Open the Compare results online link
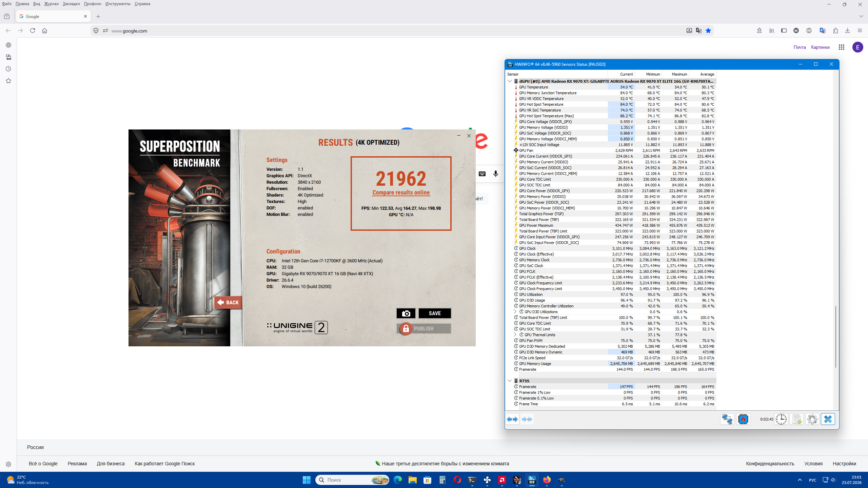This screenshot has height=488, width=868. coord(401,192)
